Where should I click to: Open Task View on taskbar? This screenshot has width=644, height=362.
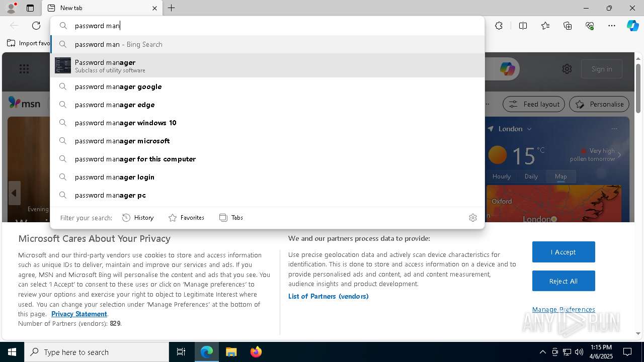pyautogui.click(x=181, y=352)
